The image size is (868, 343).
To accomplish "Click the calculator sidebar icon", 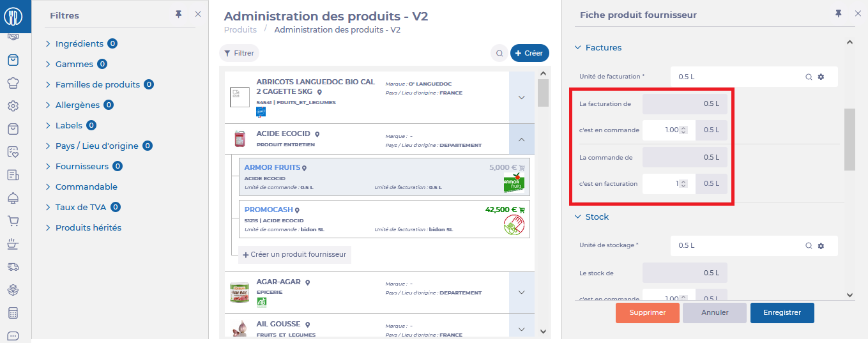I will (13, 313).
